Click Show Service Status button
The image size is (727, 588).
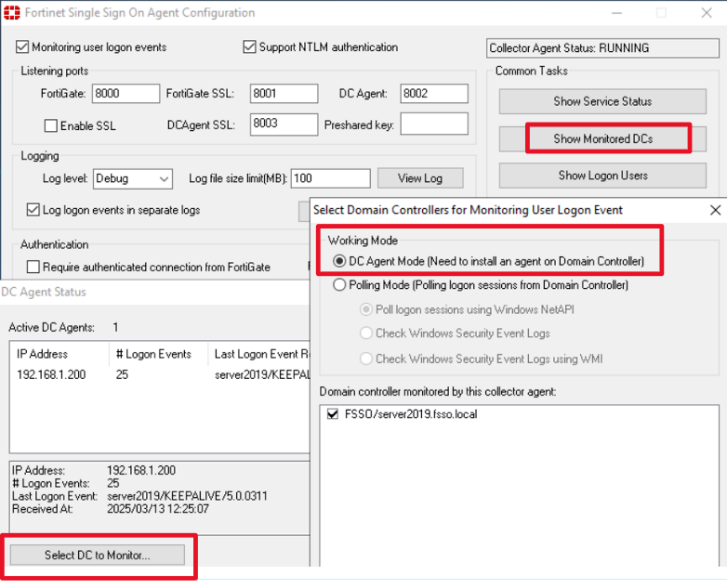(x=602, y=101)
